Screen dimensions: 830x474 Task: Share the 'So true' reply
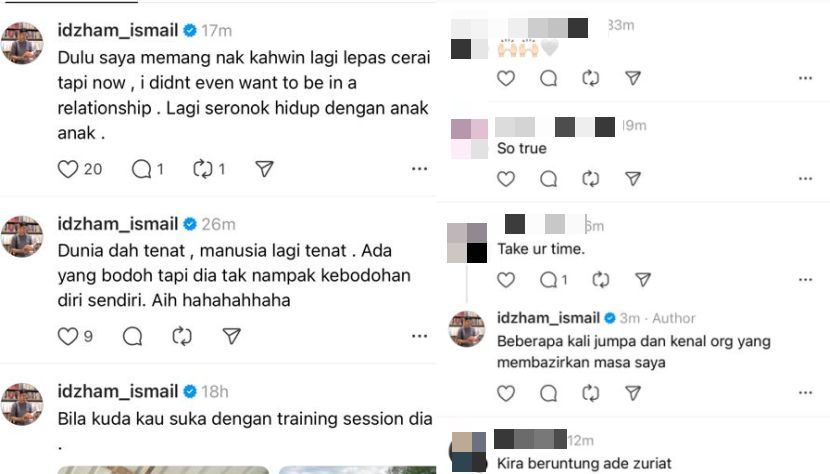pyautogui.click(x=633, y=179)
